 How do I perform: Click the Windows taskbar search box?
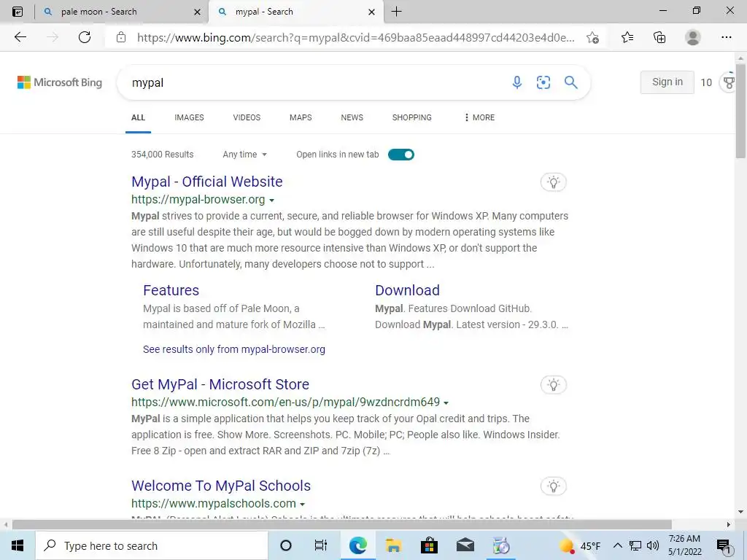(x=152, y=545)
